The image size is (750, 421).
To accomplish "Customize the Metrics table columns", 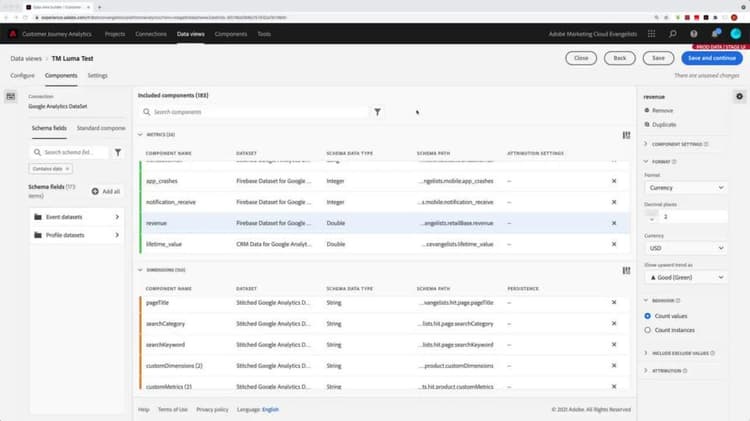I will pyautogui.click(x=626, y=135).
